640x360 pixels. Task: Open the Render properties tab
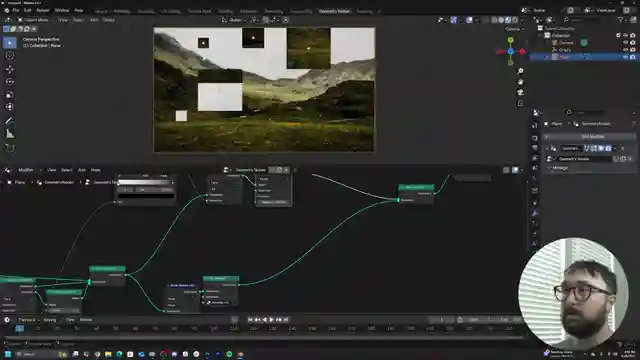pyautogui.click(x=535, y=138)
